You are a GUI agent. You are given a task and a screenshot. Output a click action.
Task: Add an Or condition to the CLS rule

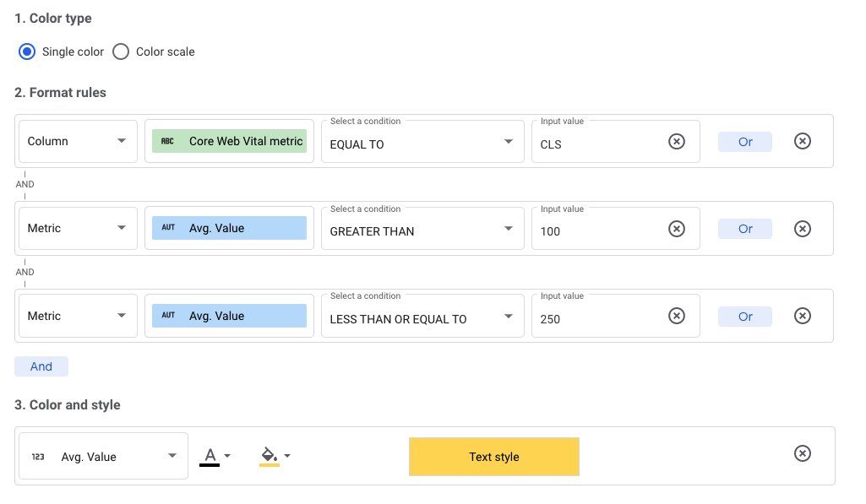click(744, 141)
